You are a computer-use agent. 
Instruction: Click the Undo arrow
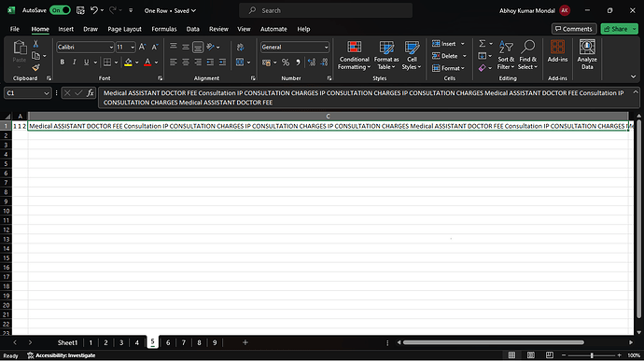pos(94,10)
